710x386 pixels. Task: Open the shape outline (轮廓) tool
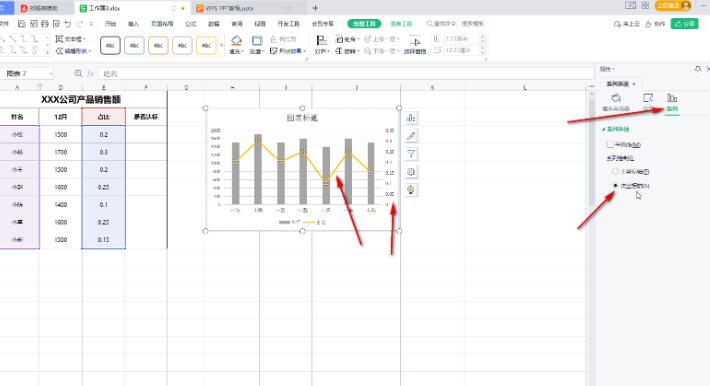click(257, 45)
